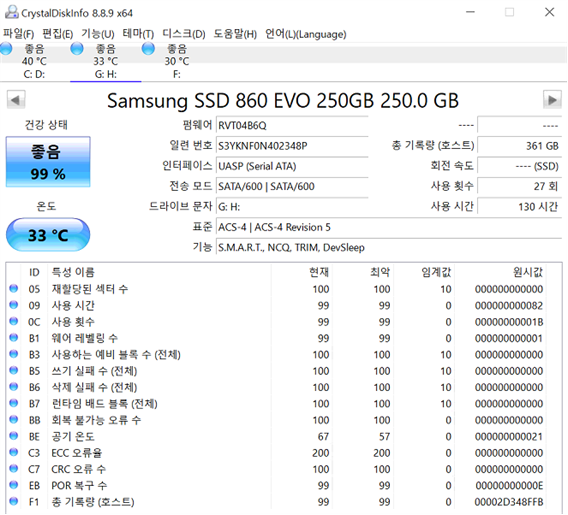Image resolution: width=568 pixels, height=515 pixels.
Task: Click the status orb for attribute 09
Action: point(14,305)
